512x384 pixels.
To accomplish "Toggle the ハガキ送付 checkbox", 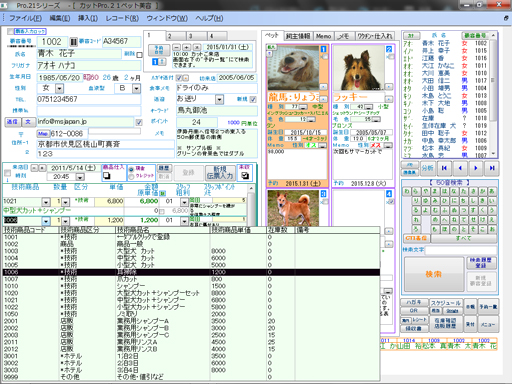I will coord(179,78).
